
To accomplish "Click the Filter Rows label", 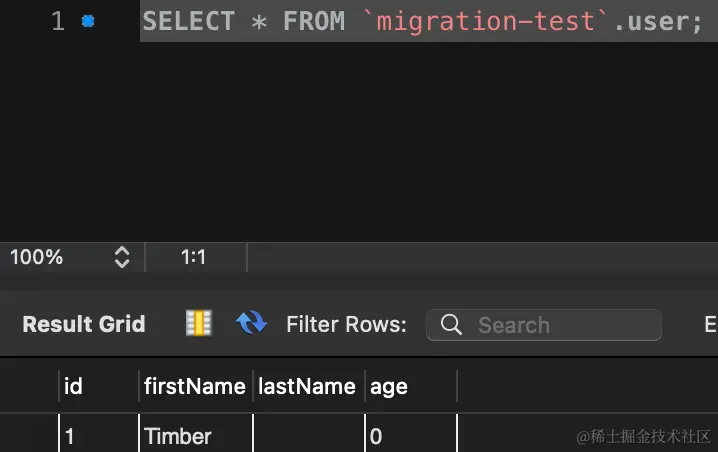I will [346, 324].
